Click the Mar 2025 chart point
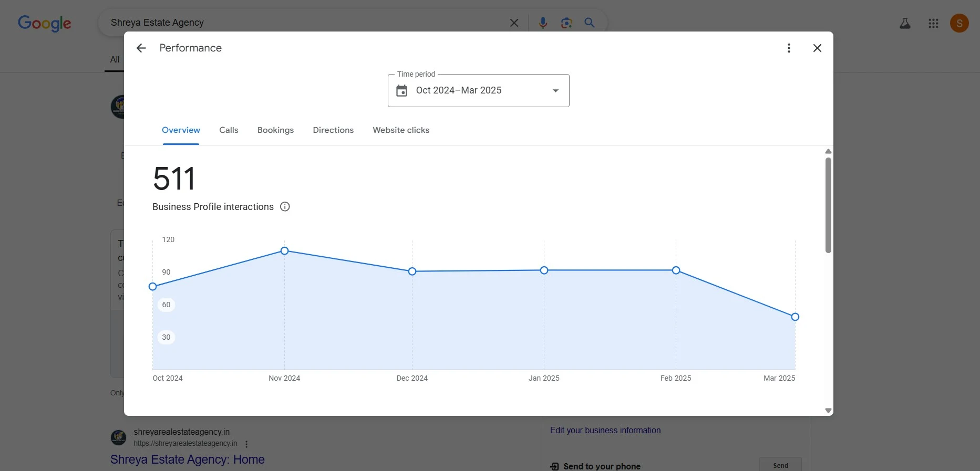The width and height of the screenshot is (980, 471). click(795, 317)
